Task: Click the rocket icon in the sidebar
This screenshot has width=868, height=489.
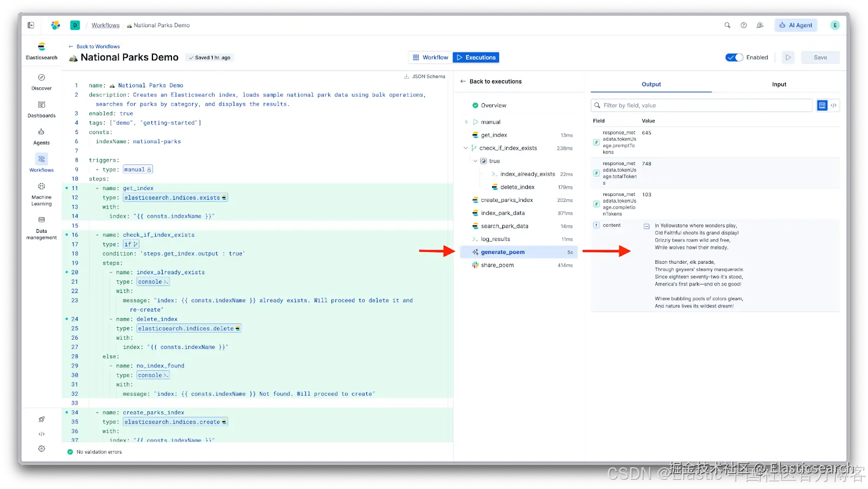Action: click(x=41, y=420)
